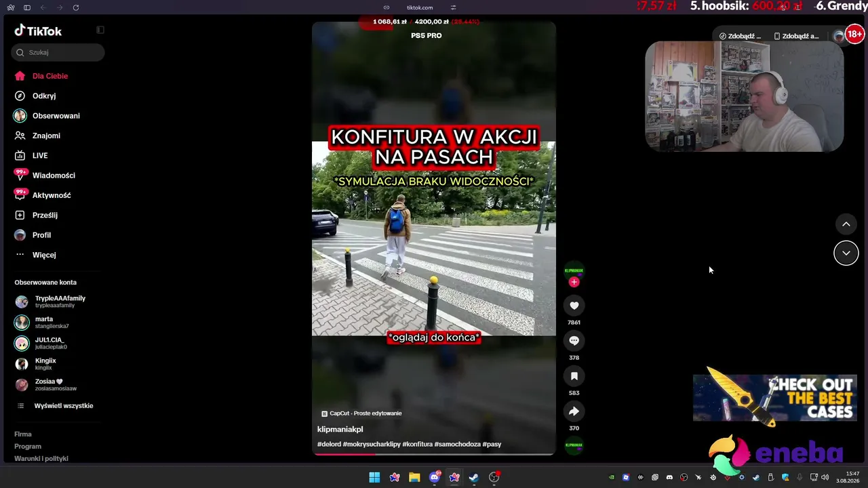868x488 pixels.
Task: Open the #samochodoza hashtag
Action: 458,445
